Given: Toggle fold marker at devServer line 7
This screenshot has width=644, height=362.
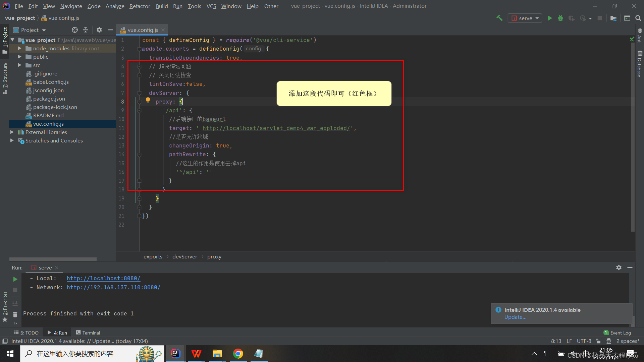Looking at the screenshot, I should coord(139,93).
